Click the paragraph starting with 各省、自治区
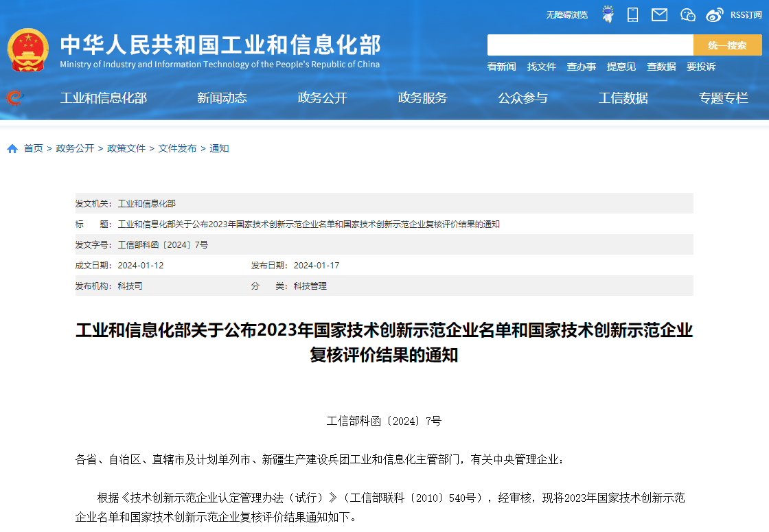Screen dimensions: 769x532 (320, 459)
